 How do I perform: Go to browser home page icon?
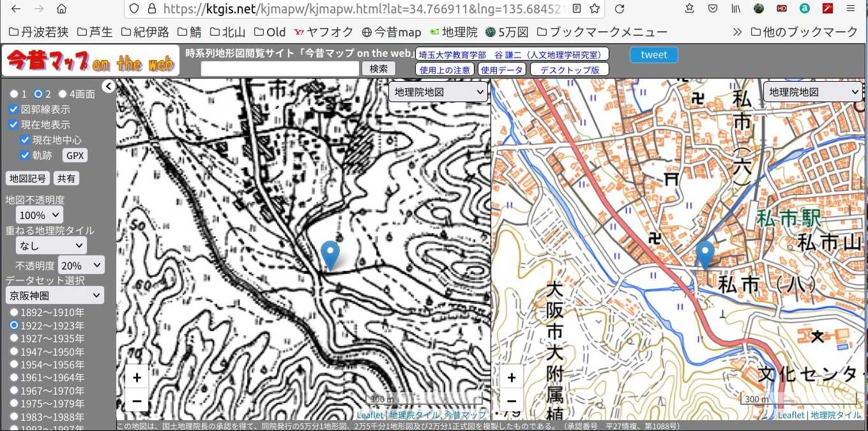coord(61,9)
